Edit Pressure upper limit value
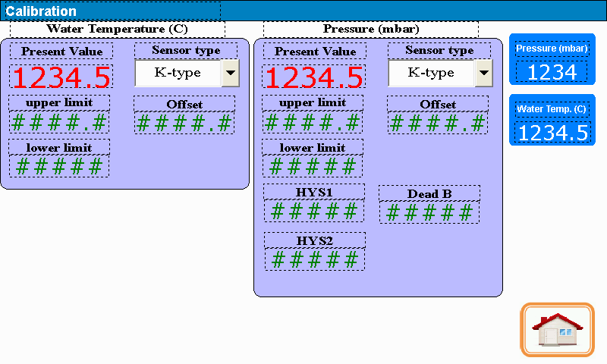Screen dimensions: 607x364 point(313,123)
